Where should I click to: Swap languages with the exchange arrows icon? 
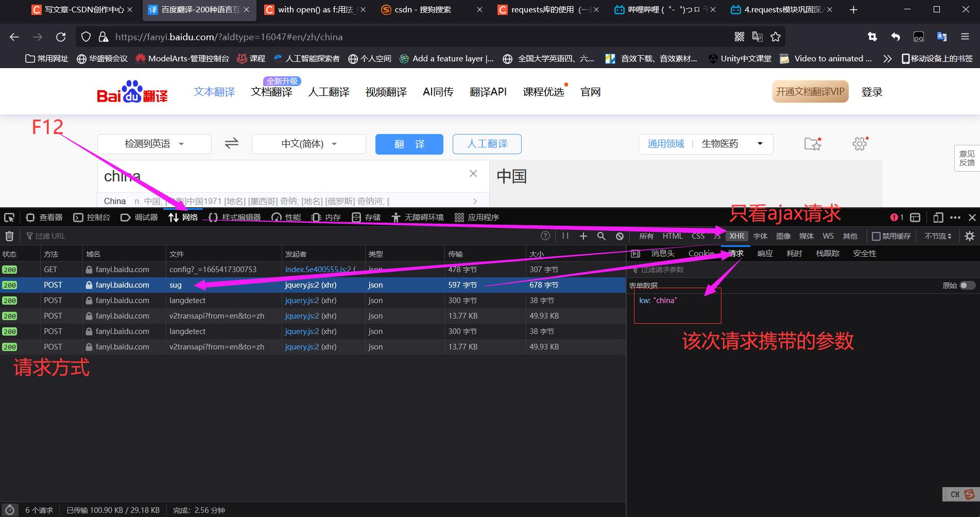click(x=232, y=143)
